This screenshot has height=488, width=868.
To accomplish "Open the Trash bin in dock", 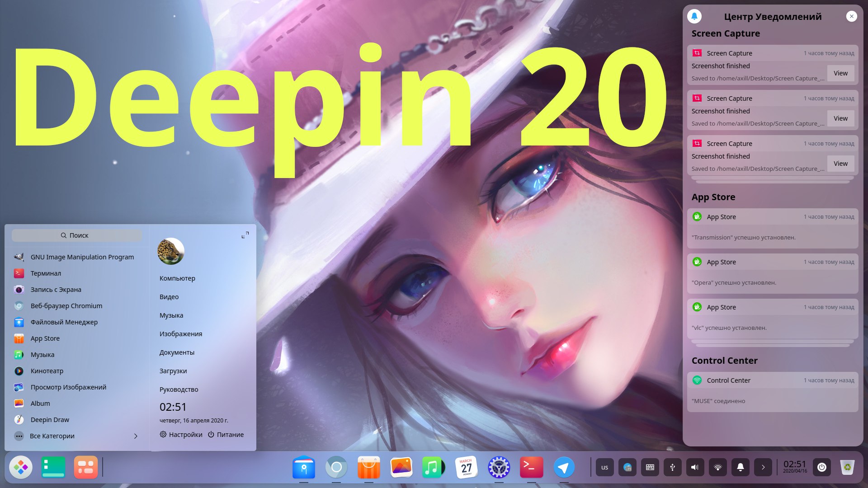I will (x=848, y=467).
